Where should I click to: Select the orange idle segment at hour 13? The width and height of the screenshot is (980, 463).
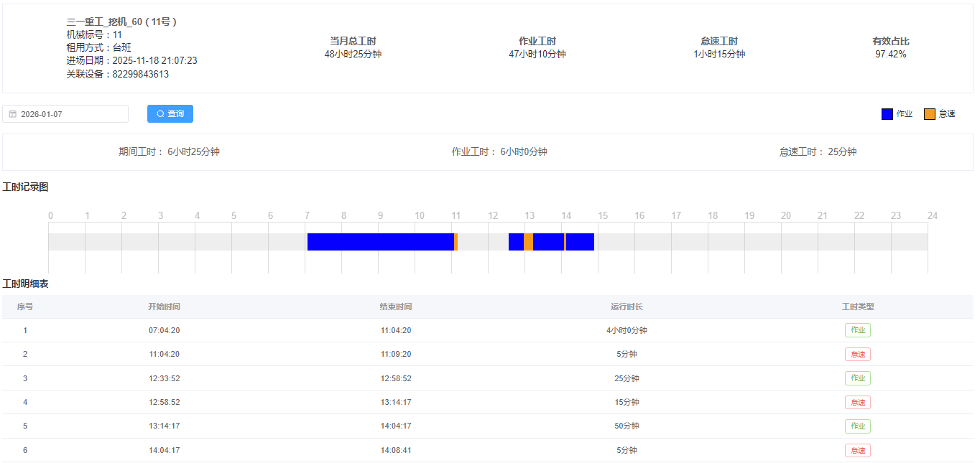[x=528, y=242]
